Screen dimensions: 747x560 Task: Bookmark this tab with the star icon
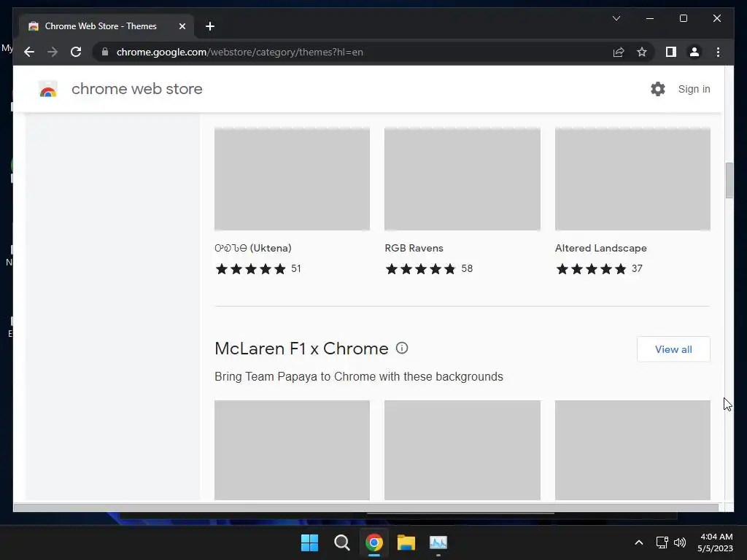point(642,52)
